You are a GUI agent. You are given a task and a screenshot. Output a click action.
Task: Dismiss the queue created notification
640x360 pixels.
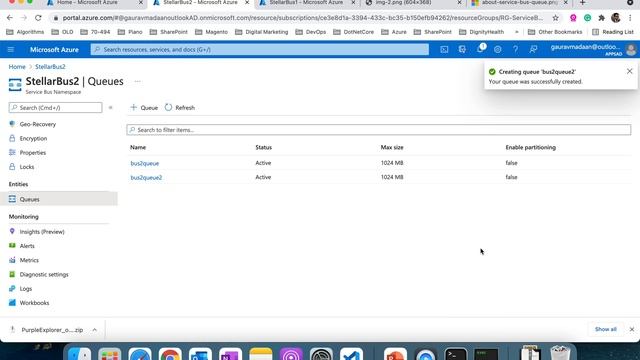(629, 71)
